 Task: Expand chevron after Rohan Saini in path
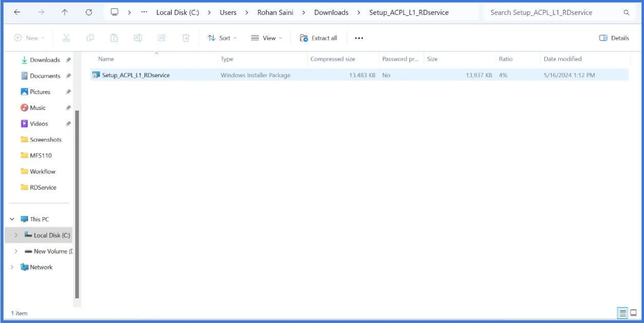(x=304, y=12)
